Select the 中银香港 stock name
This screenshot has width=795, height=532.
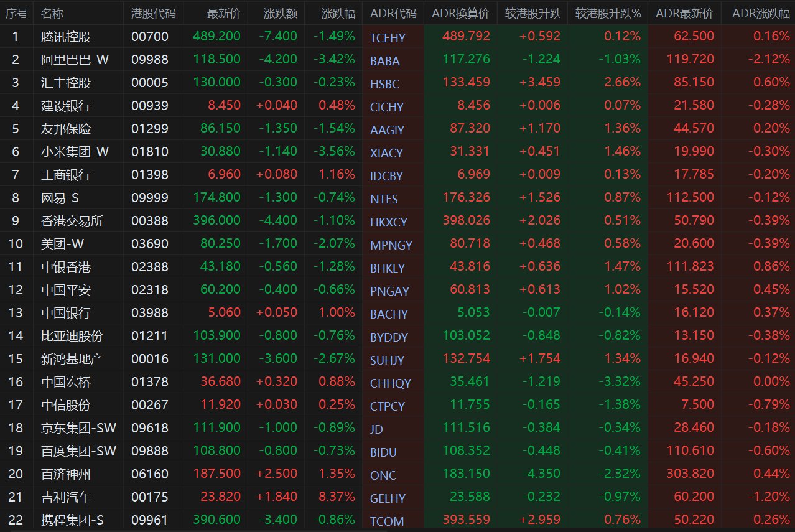pos(66,267)
